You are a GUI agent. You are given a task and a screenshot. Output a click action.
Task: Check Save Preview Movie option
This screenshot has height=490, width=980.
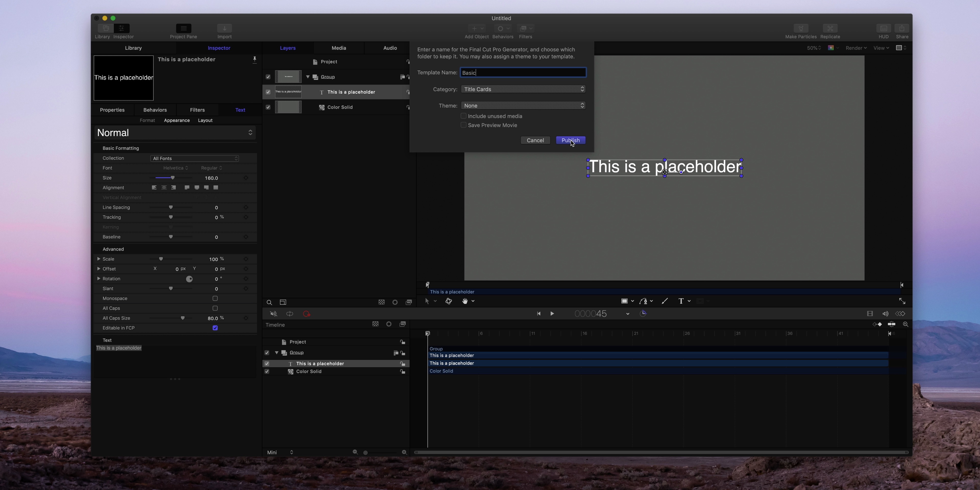463,125
